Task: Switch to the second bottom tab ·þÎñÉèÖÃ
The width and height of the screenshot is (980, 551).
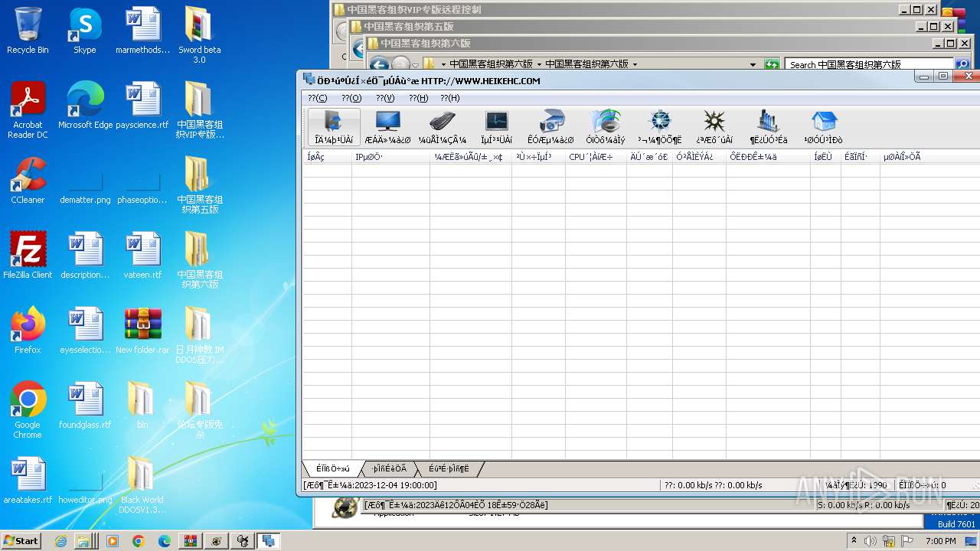Action: coord(389,468)
